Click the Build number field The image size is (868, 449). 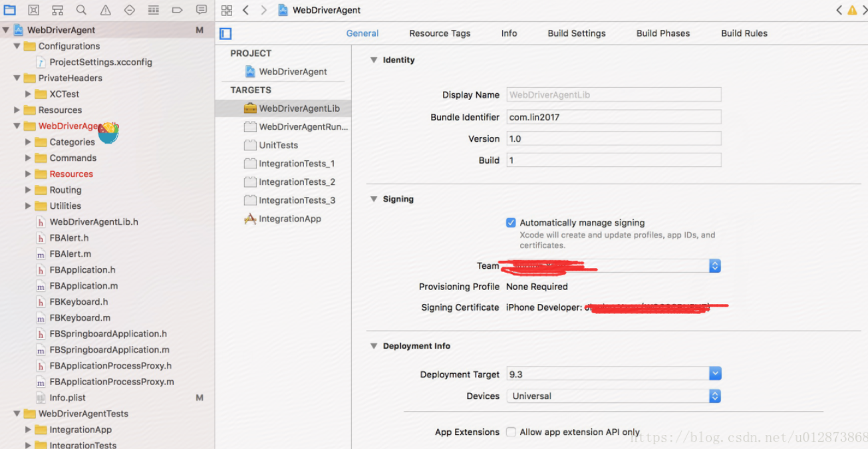click(x=614, y=160)
